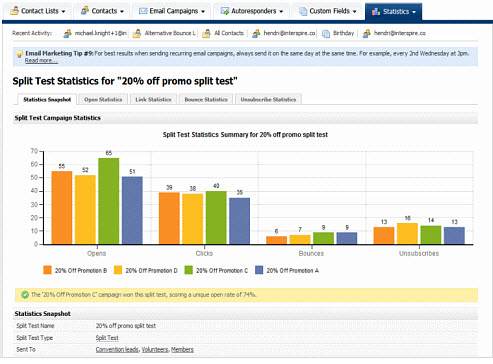This screenshot has height=364, width=493.
Task: Click the icon beside All Contacts
Action: point(206,33)
